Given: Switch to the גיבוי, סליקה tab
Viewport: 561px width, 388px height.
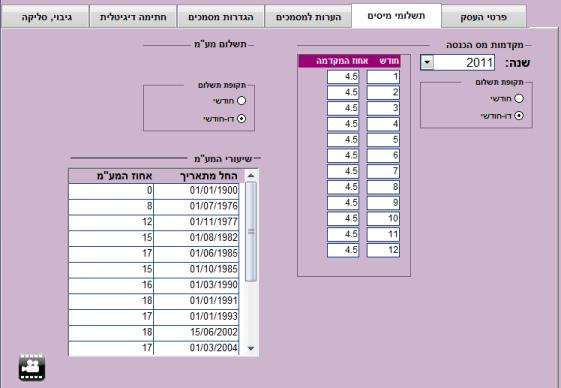Looking at the screenshot, I should tap(45, 16).
